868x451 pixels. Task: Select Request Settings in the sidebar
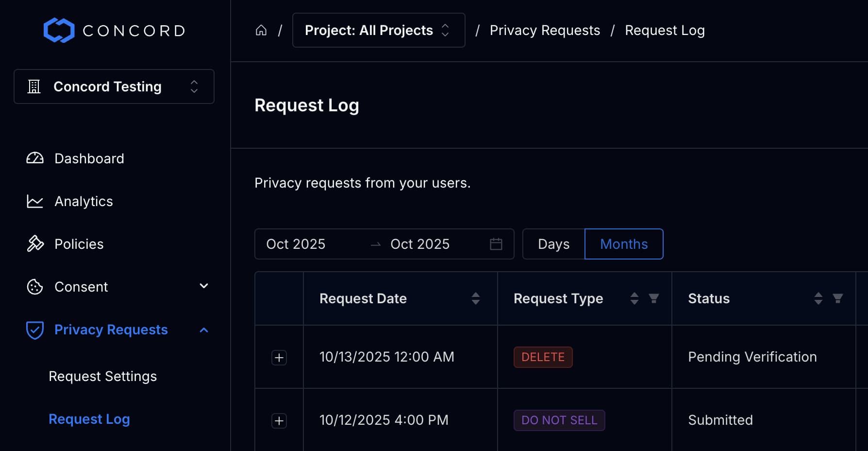(x=102, y=376)
